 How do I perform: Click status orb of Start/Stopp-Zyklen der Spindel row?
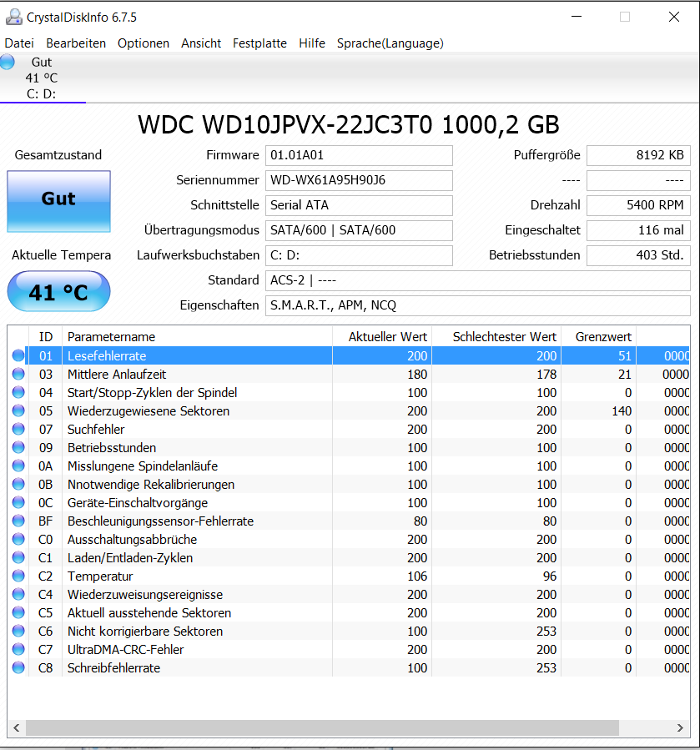coord(18,392)
